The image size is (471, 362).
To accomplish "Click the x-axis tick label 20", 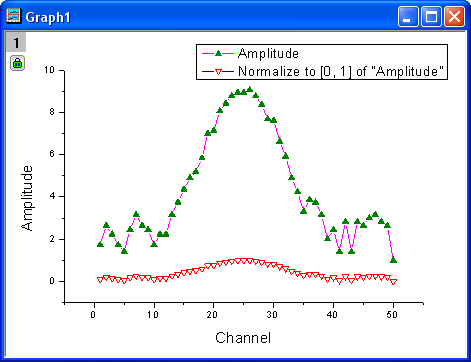I will coord(213,314).
